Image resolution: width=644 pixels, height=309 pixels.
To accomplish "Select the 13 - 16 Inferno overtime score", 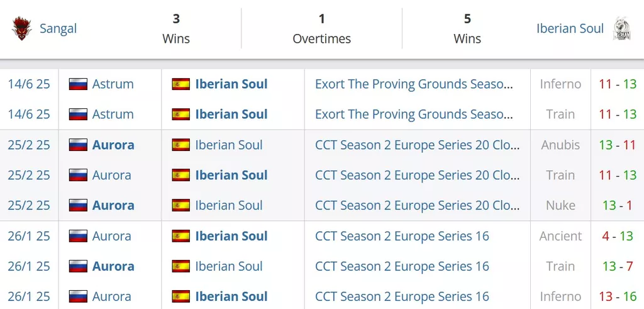I will [x=618, y=296].
